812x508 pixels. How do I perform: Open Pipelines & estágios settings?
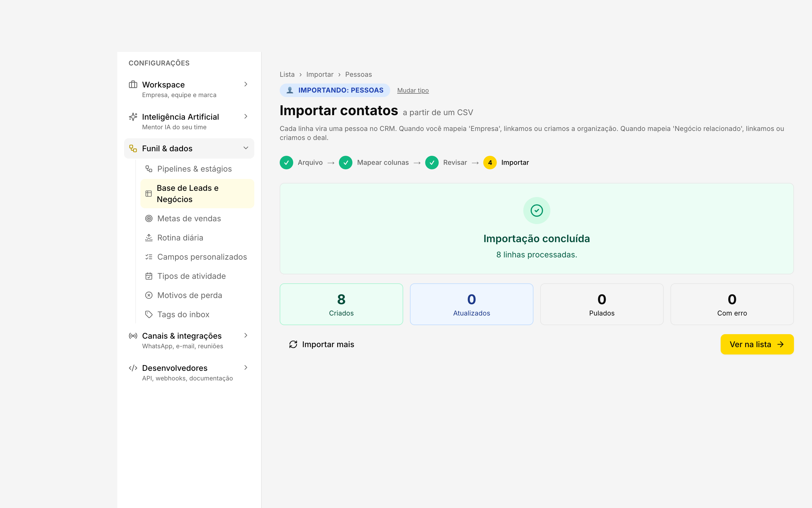pyautogui.click(x=197, y=169)
